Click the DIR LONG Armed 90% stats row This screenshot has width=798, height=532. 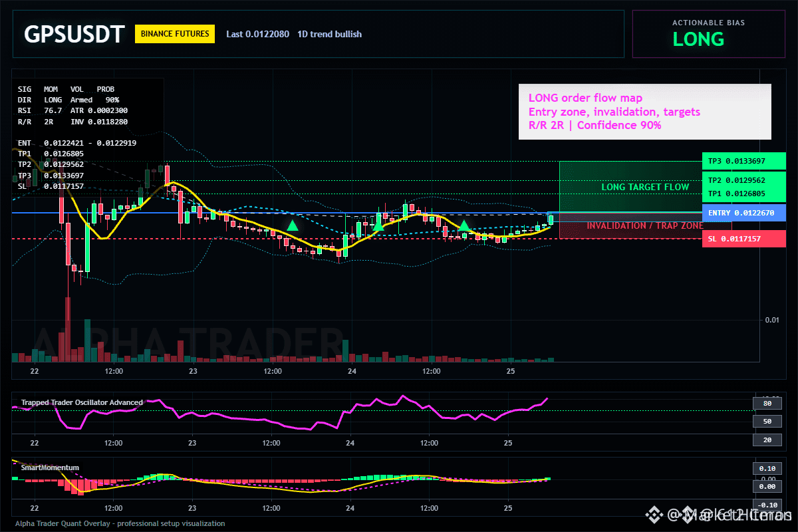click(x=68, y=99)
